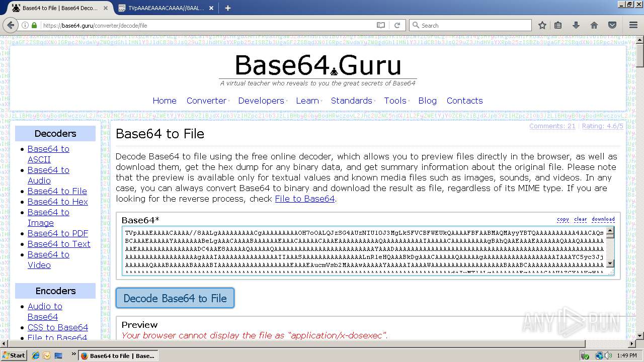644x362 pixels.
Task: Open Audio to Base64 encoder link
Action: coord(45,311)
